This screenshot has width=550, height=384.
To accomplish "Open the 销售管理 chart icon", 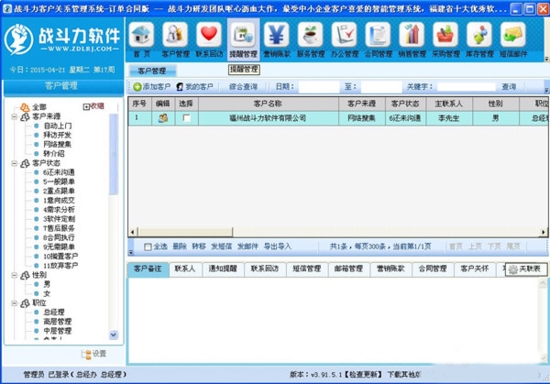I will 412,35.
